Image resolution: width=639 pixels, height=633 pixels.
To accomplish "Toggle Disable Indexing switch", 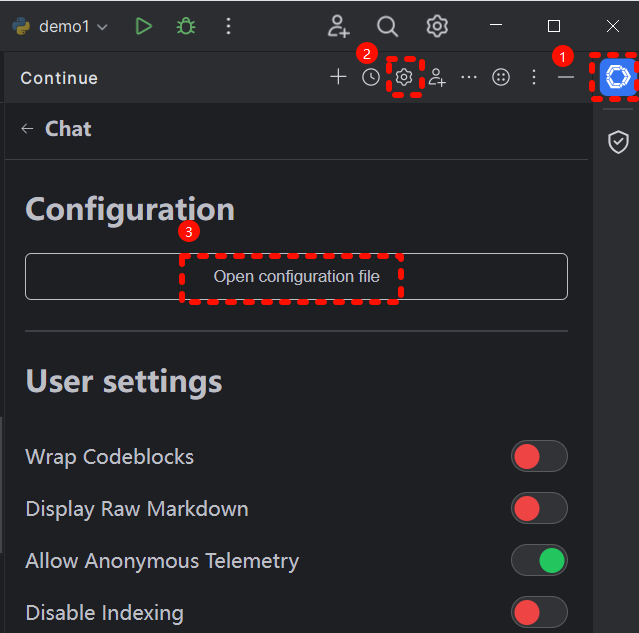I will tap(539, 612).
